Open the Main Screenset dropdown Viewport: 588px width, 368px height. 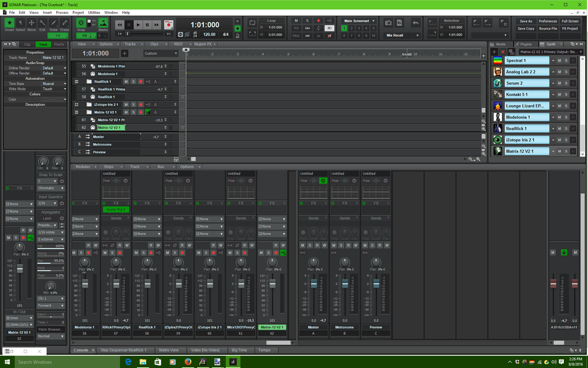[x=359, y=21]
